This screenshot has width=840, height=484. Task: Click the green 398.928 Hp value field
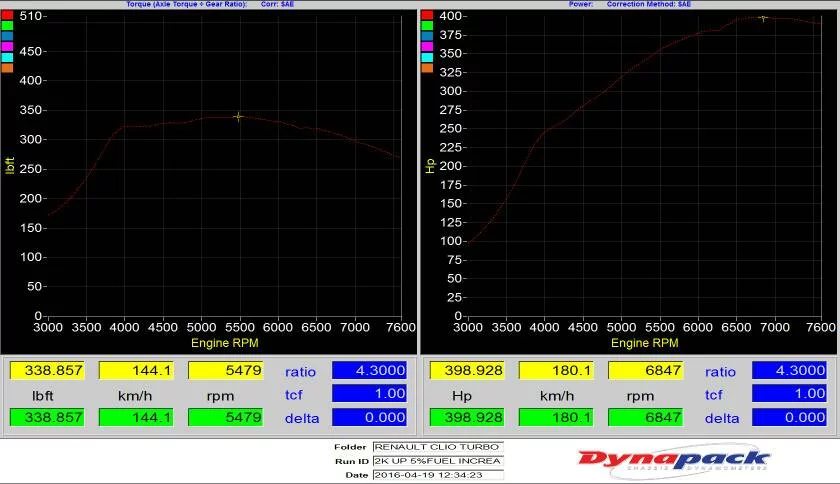click(467, 417)
